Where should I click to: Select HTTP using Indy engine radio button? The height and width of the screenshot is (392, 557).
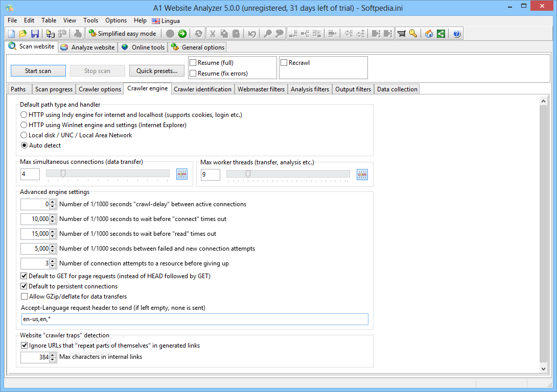[x=24, y=114]
